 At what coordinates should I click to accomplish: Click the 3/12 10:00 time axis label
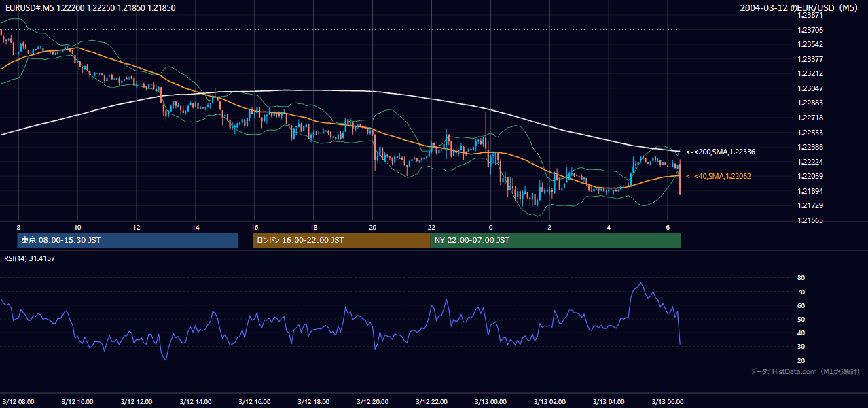[77, 401]
